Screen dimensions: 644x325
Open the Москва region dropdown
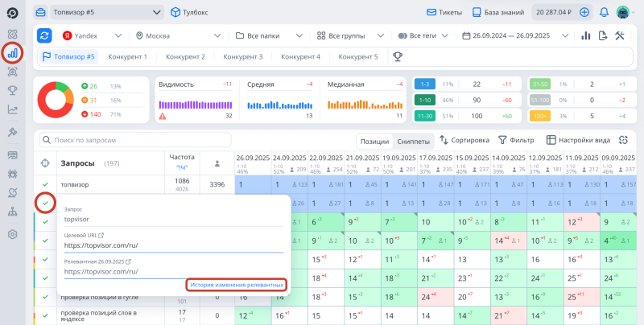178,35
